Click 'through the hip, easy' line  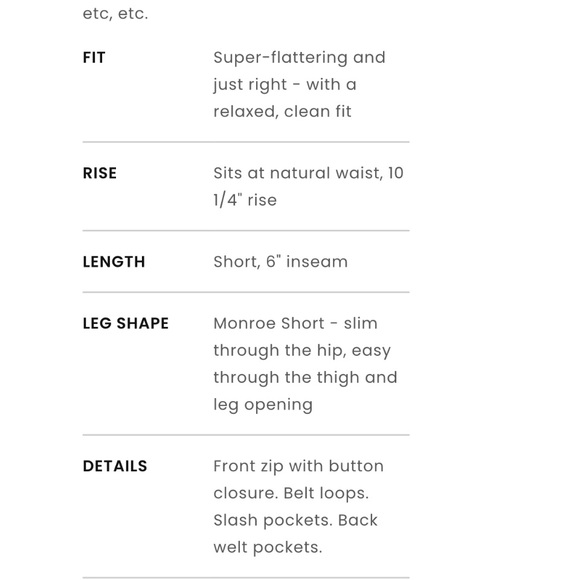(x=302, y=351)
